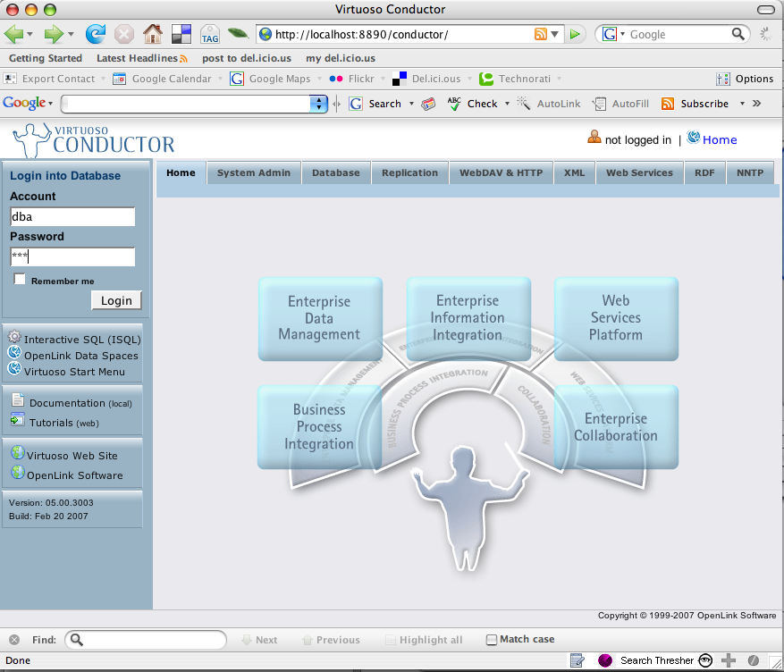The width and height of the screenshot is (784, 672).
Task: Click the Tutorials web icon
Action: coord(18,419)
